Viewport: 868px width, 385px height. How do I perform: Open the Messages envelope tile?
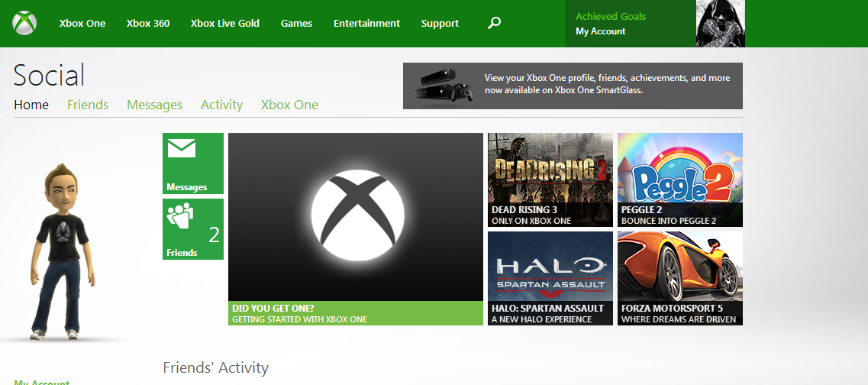coord(193,163)
